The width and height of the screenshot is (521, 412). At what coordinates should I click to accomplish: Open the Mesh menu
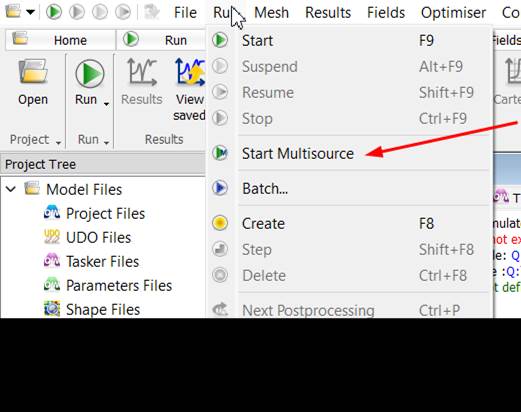point(271,13)
